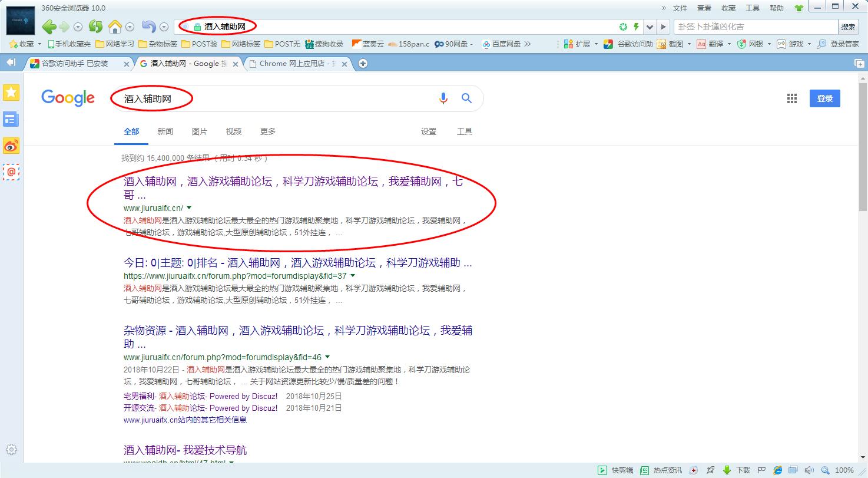The image size is (868, 478).
Task: Expand the home button dropdown arrow
Action: click(130, 27)
